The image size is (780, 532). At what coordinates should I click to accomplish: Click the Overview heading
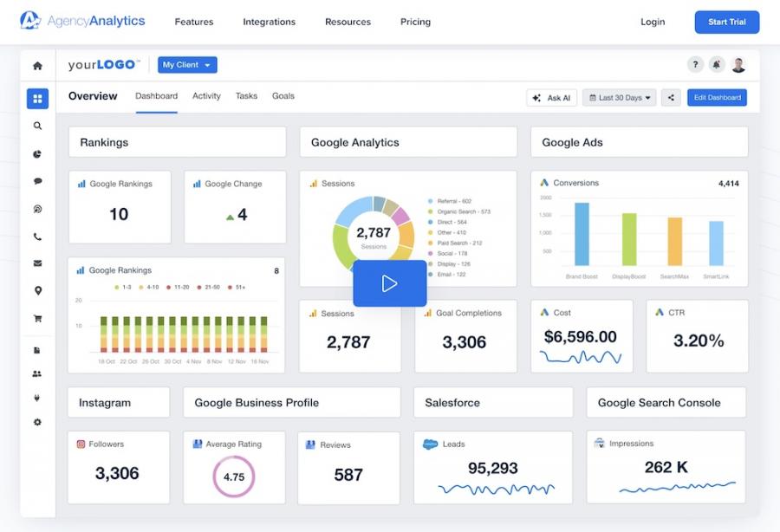tap(93, 96)
